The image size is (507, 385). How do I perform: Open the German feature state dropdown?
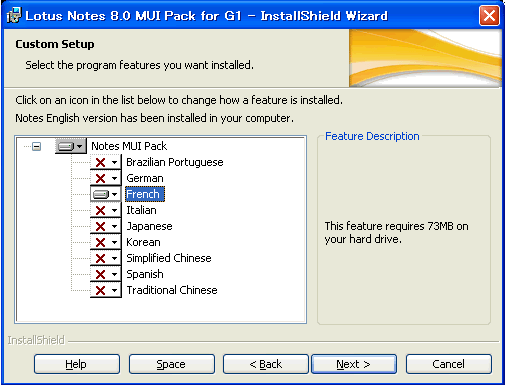[106, 178]
